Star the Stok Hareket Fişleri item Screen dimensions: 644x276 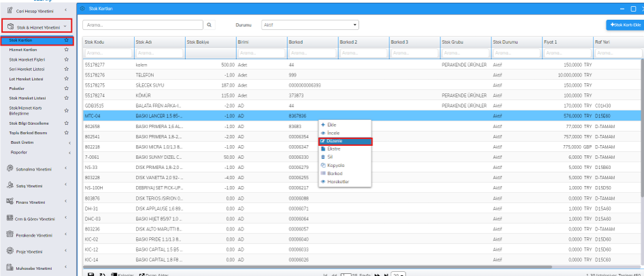(66, 59)
